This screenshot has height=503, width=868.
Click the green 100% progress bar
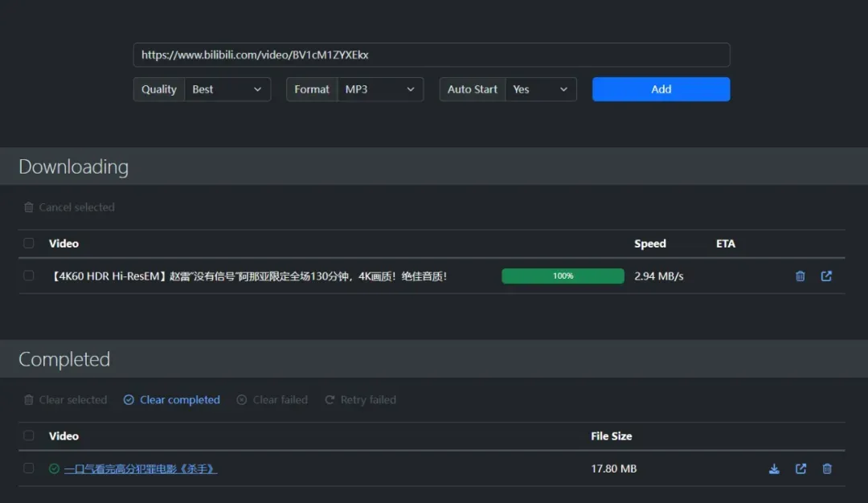click(563, 276)
